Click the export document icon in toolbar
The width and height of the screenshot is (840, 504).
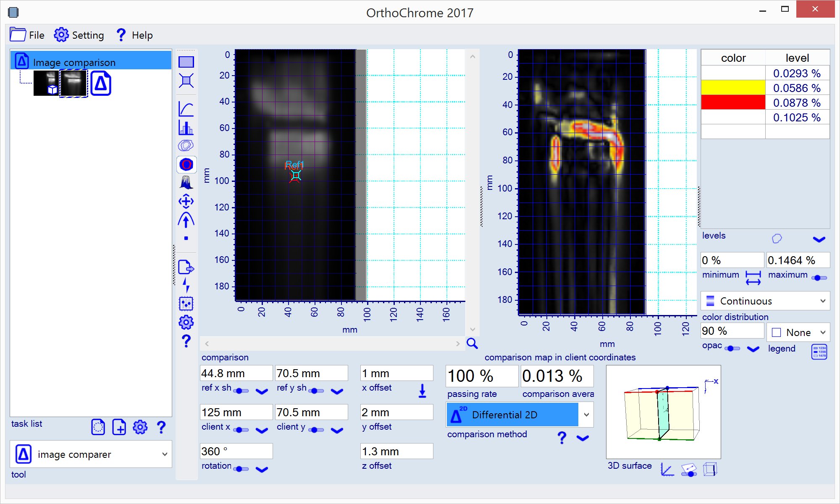[186, 267]
